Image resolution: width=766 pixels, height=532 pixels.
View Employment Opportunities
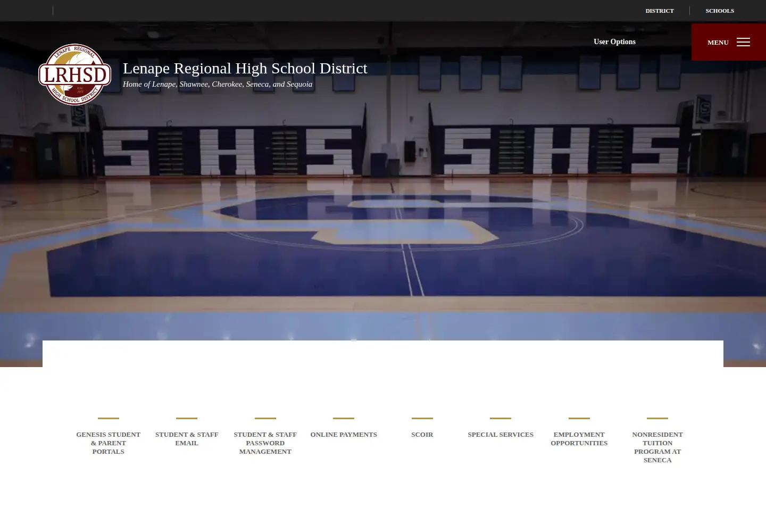(579, 438)
